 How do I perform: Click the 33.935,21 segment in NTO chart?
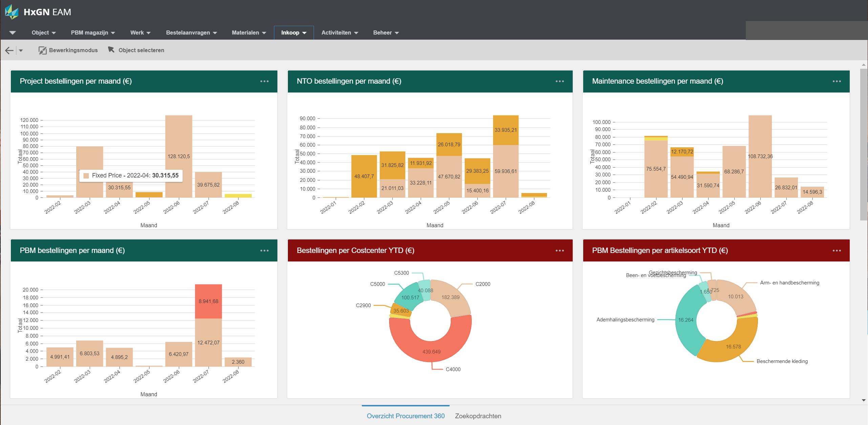(x=506, y=130)
